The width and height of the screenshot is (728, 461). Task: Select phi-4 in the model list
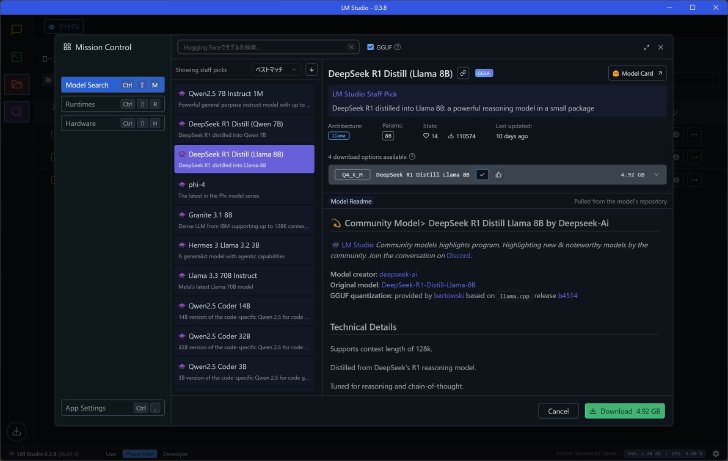pos(244,189)
